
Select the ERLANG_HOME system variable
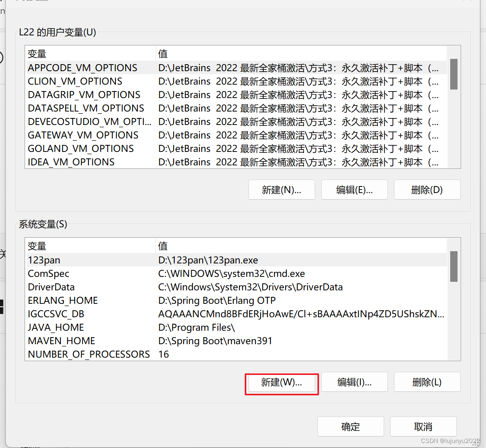[x=236, y=300]
